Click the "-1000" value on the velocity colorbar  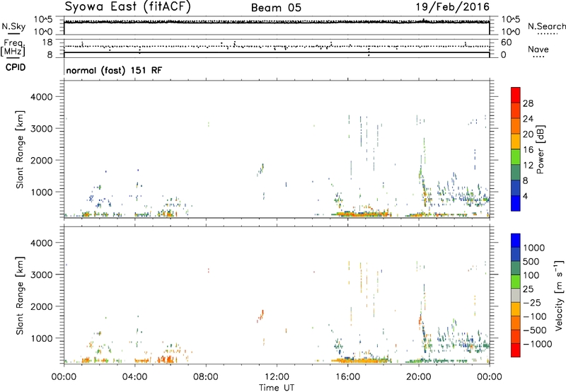click(537, 344)
